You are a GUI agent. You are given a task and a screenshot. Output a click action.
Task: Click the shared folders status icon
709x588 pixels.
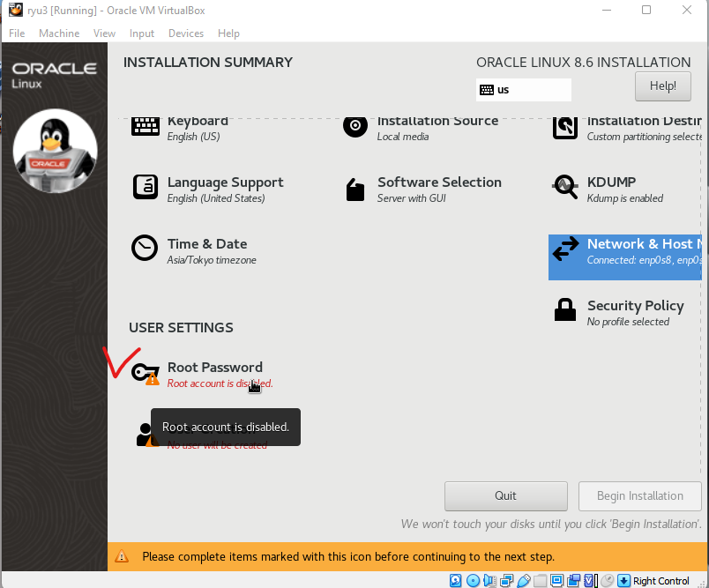point(540,580)
